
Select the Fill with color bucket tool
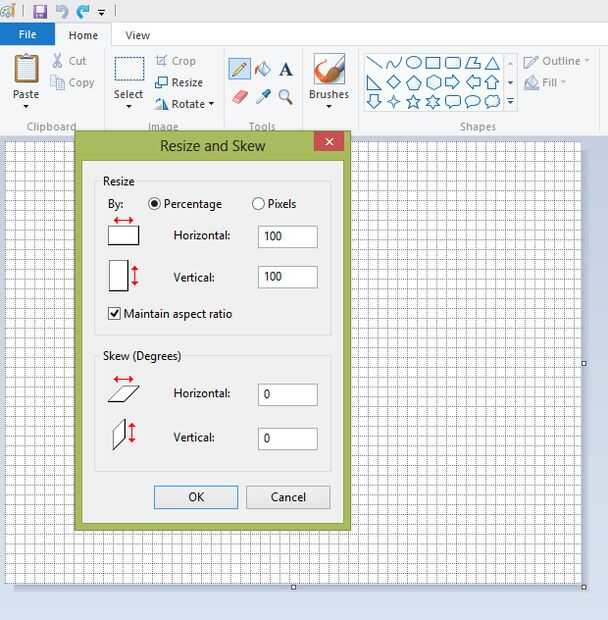tap(262, 69)
